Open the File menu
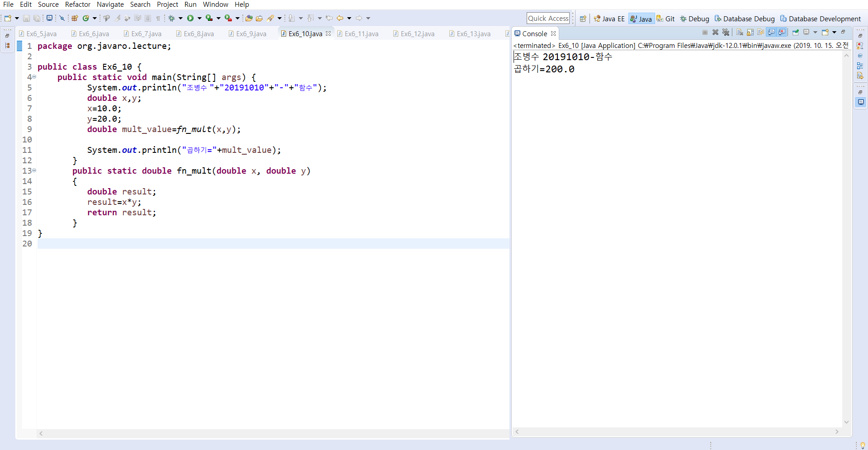 click(8, 5)
